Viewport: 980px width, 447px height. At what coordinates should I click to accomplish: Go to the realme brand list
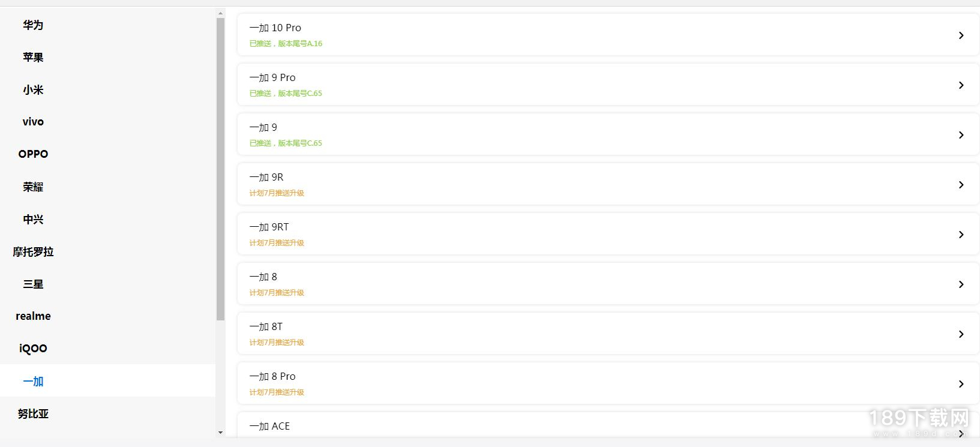tap(33, 316)
